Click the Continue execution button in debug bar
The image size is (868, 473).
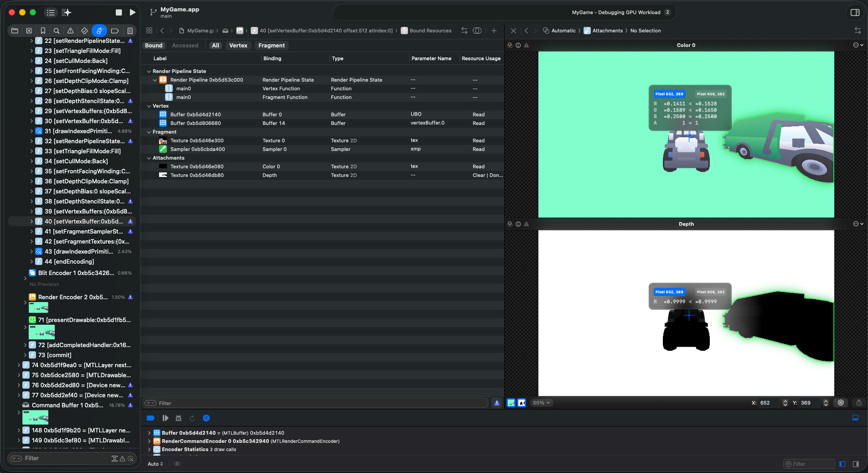165,418
